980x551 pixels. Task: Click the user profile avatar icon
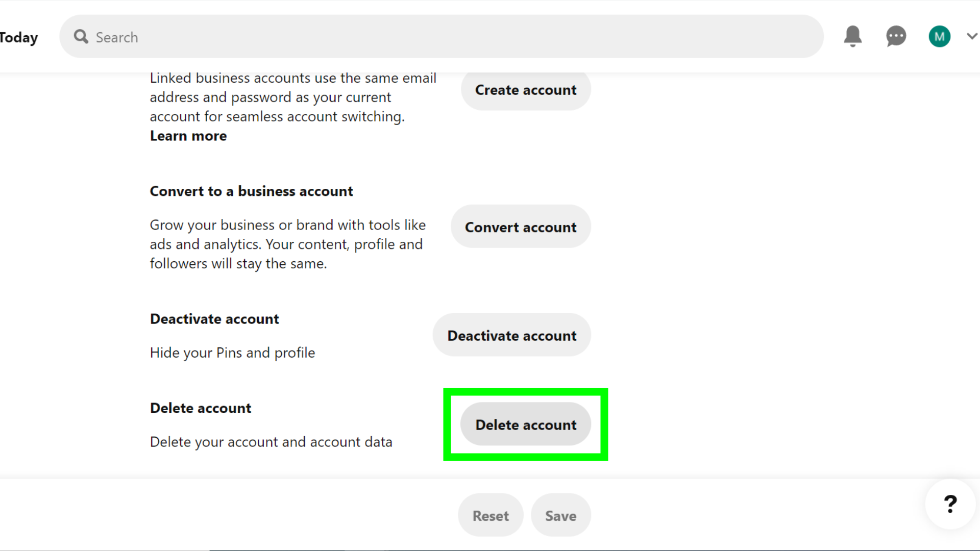point(940,36)
